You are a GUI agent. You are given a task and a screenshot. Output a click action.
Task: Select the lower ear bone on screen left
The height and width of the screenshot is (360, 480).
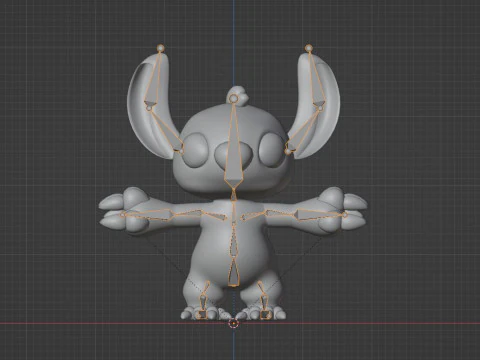point(167,130)
